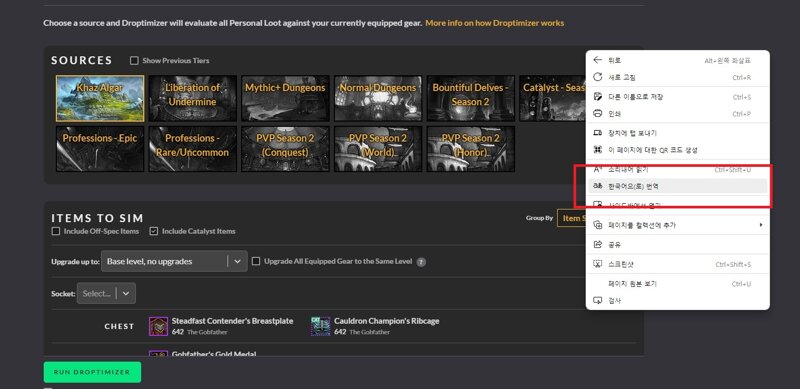Click the QR code generation icon
This screenshot has height=389, width=800.
pyautogui.click(x=597, y=150)
